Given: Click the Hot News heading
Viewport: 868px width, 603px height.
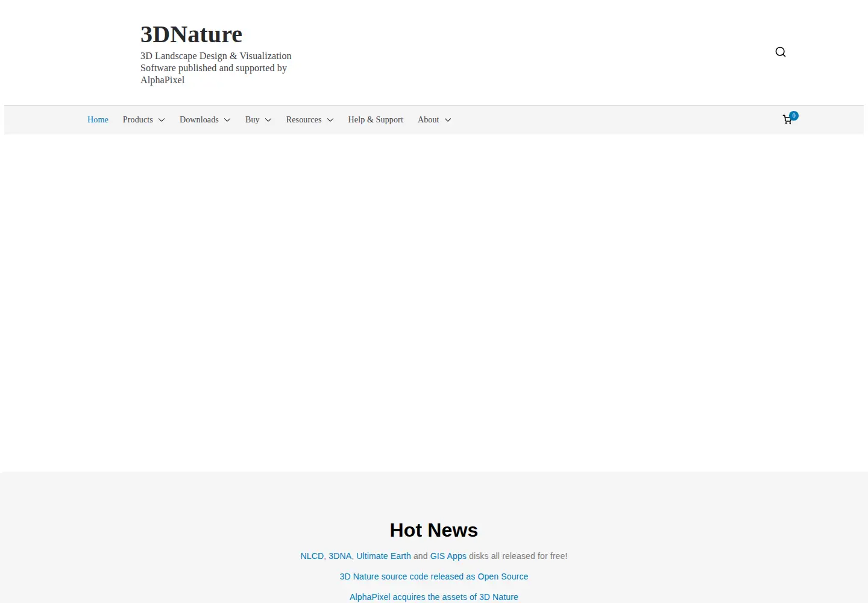Looking at the screenshot, I should point(434,530).
